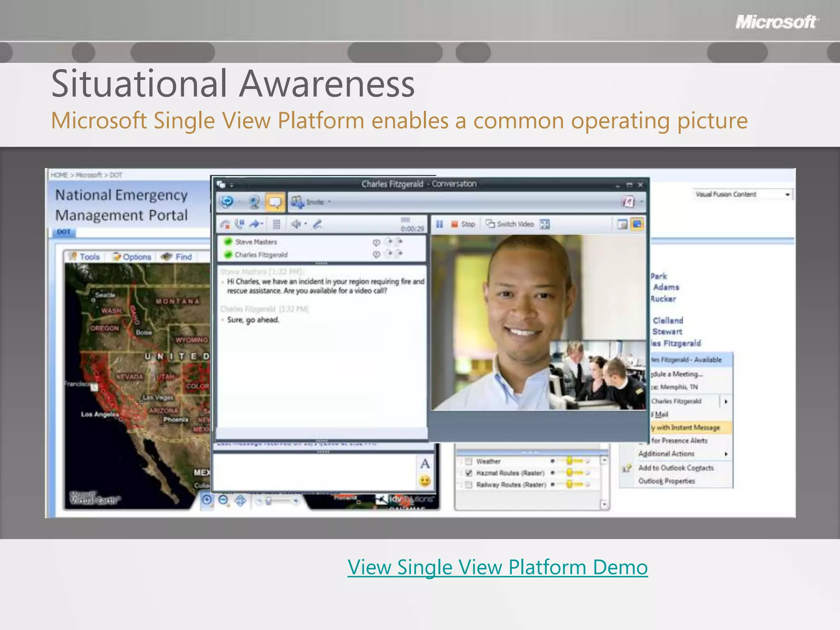The width and height of the screenshot is (840, 630).
Task: Open the conversation window title menu arrow
Action: tap(231, 185)
